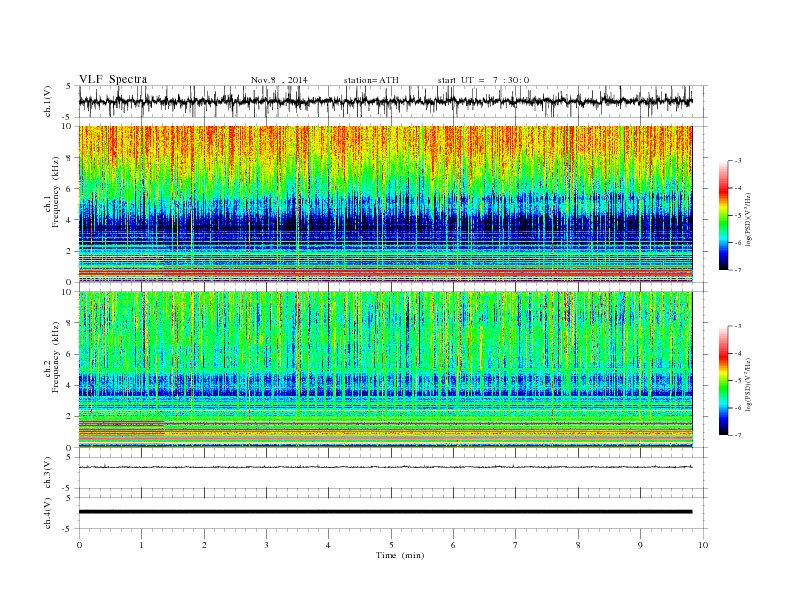Click time axis tick label "8"

click(x=578, y=545)
